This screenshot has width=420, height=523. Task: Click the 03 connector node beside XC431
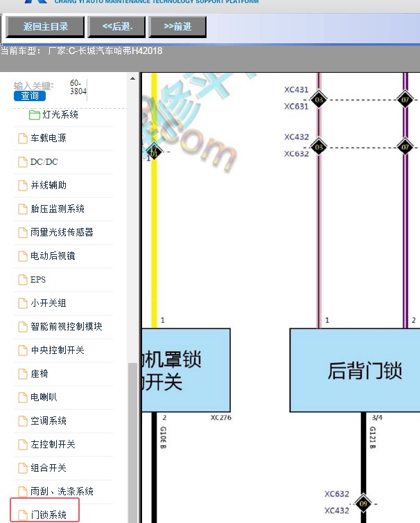pos(319,100)
